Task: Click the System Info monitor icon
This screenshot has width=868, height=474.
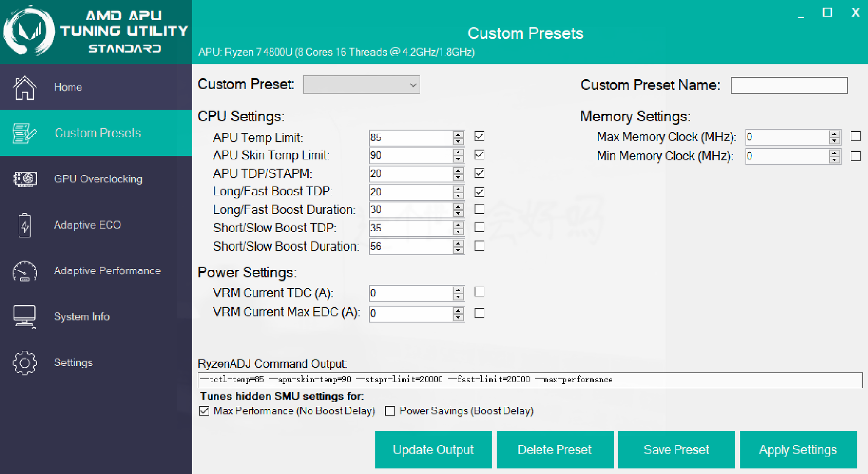Action: [x=25, y=317]
